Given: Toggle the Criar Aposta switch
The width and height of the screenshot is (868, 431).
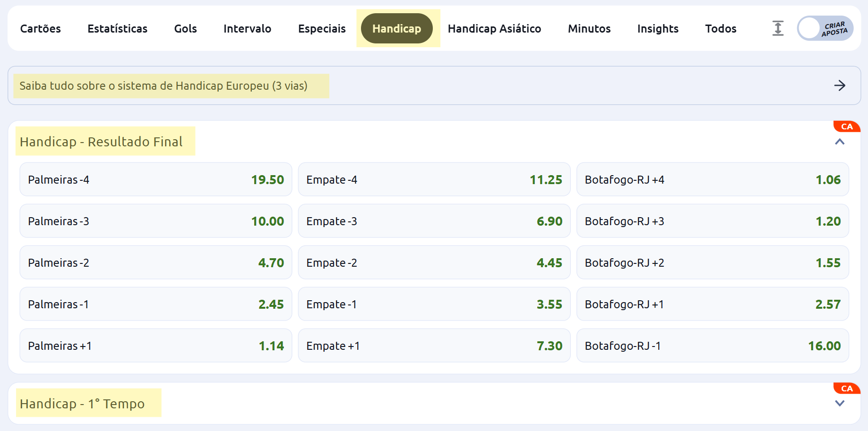Looking at the screenshot, I should (825, 28).
